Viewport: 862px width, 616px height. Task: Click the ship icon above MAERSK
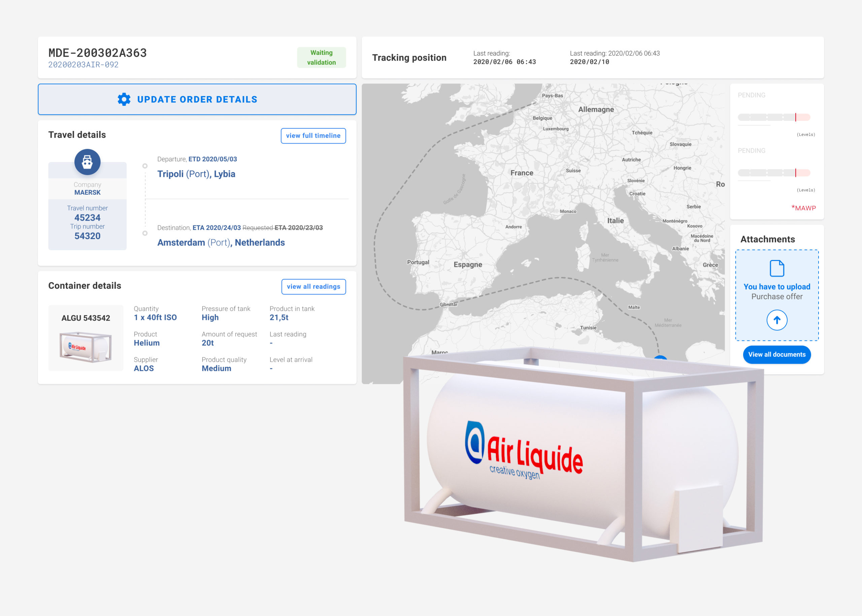(87, 162)
